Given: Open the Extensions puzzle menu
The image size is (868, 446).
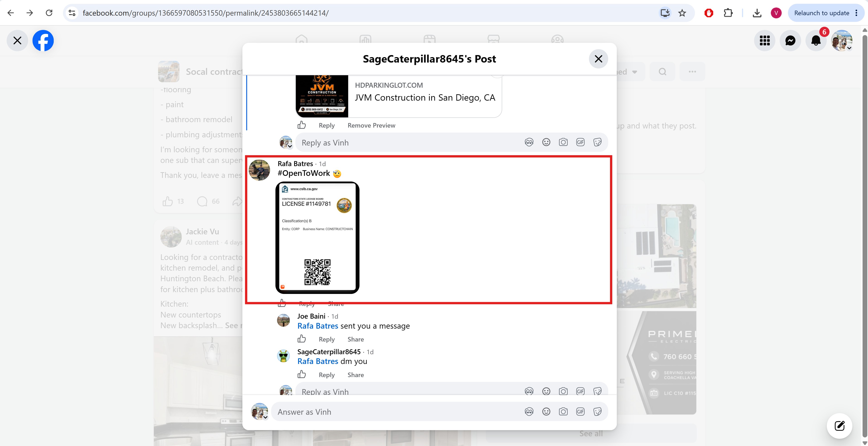Looking at the screenshot, I should (x=728, y=13).
